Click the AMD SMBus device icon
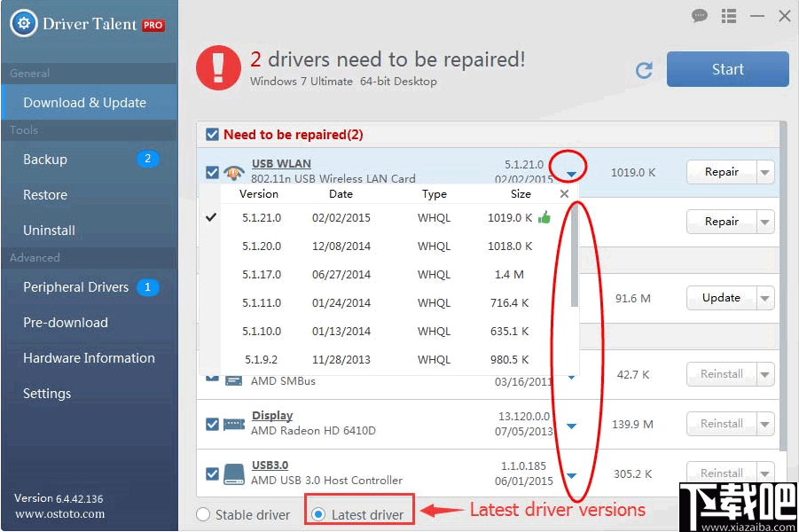Viewport: 799px width, 532px height. coord(233,381)
